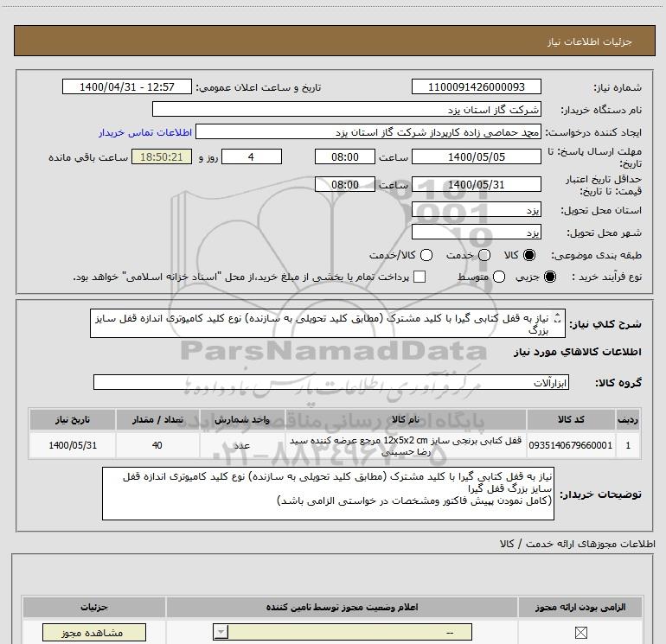Click the product name قفل کتابی برنجی cell
Image resolution: width=666 pixels, height=644 pixels.
point(406,446)
